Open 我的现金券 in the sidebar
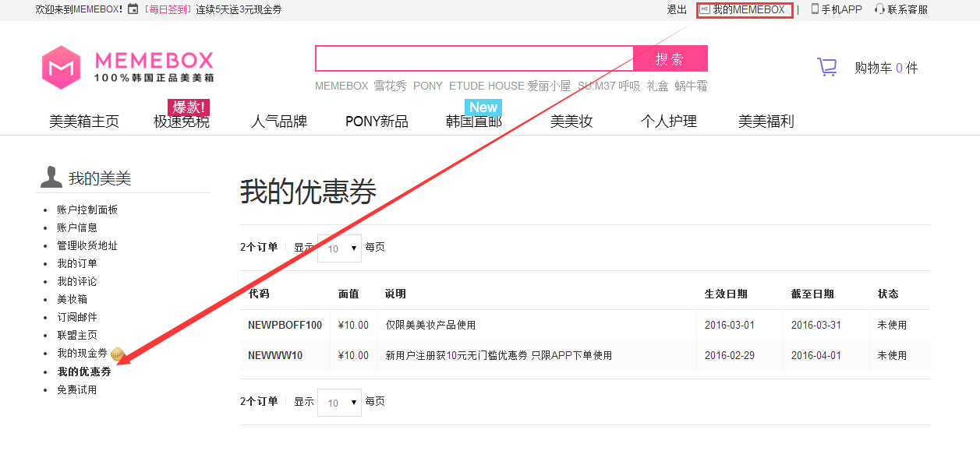The width and height of the screenshot is (980, 465). point(82,354)
